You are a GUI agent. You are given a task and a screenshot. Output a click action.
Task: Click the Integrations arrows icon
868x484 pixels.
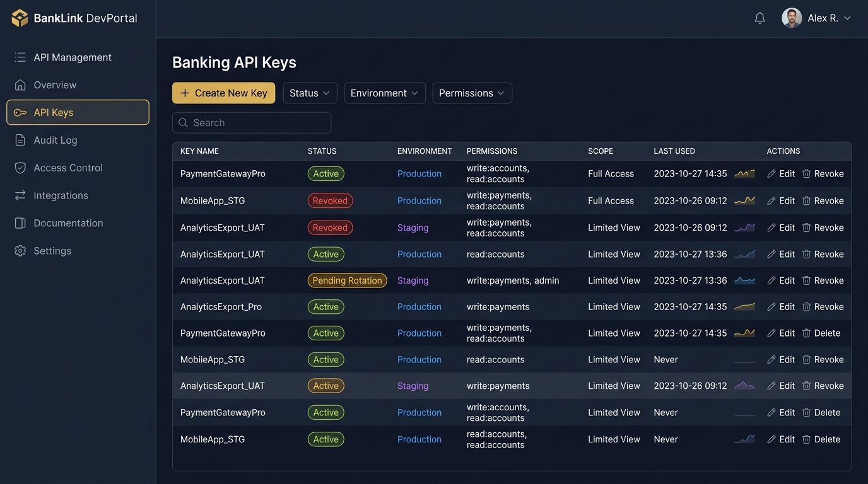point(20,195)
